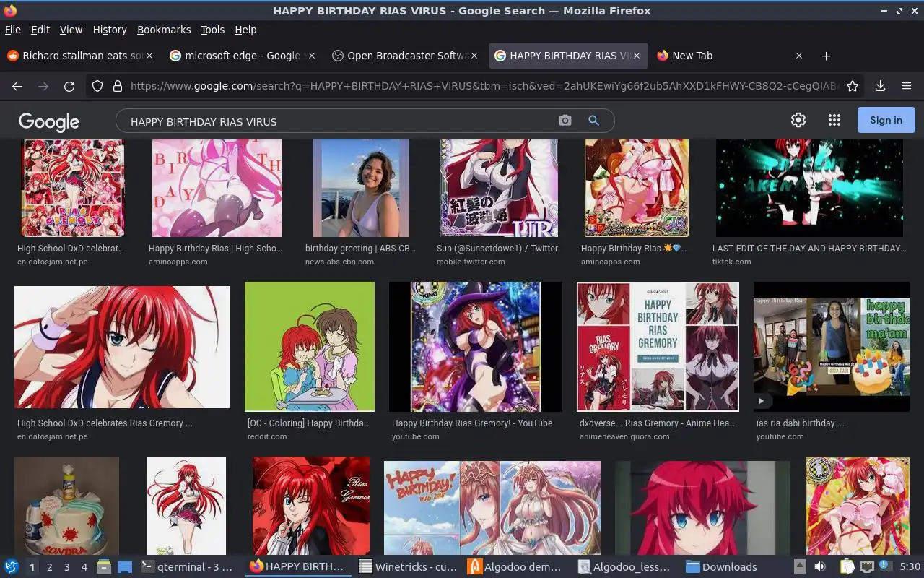Close the Richard stallman tab
924x578 pixels.
coord(149,56)
